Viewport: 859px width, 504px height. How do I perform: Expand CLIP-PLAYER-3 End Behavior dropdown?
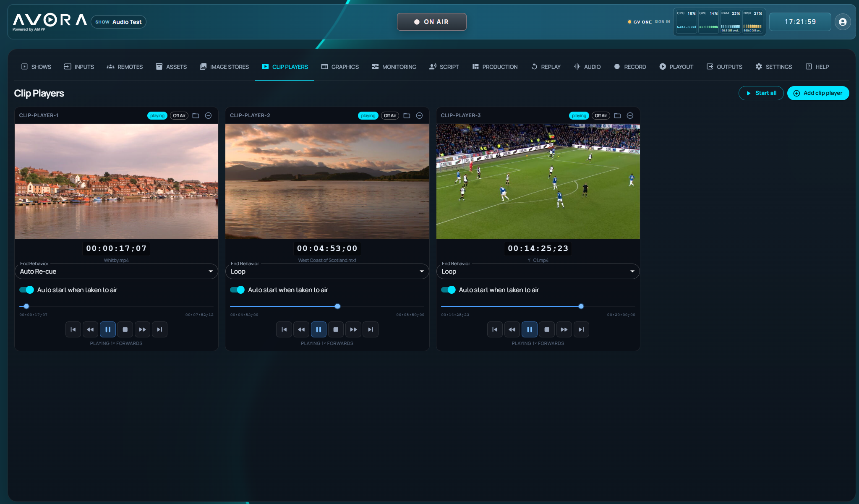(x=538, y=272)
